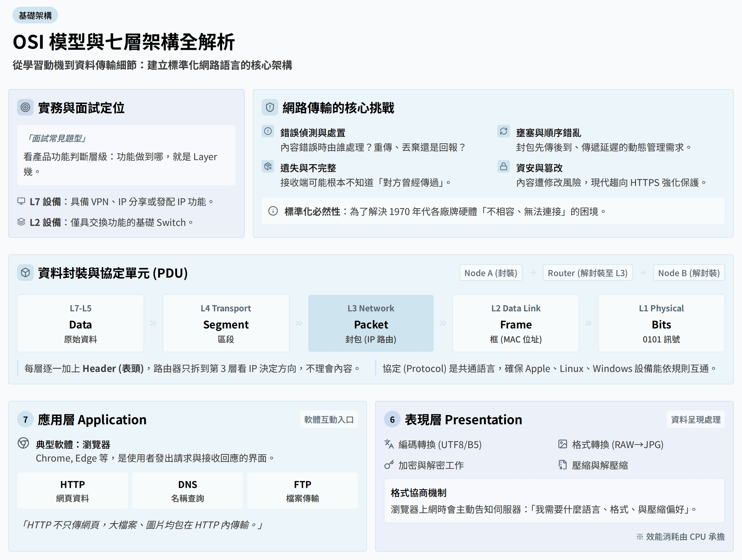Select the Router (解封裝至 L3) chip
The width and height of the screenshot is (742, 560).
tap(587, 273)
